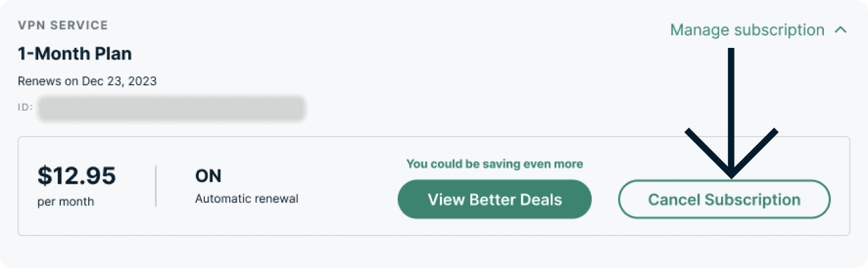Click the Manage subscription link text

(x=747, y=30)
